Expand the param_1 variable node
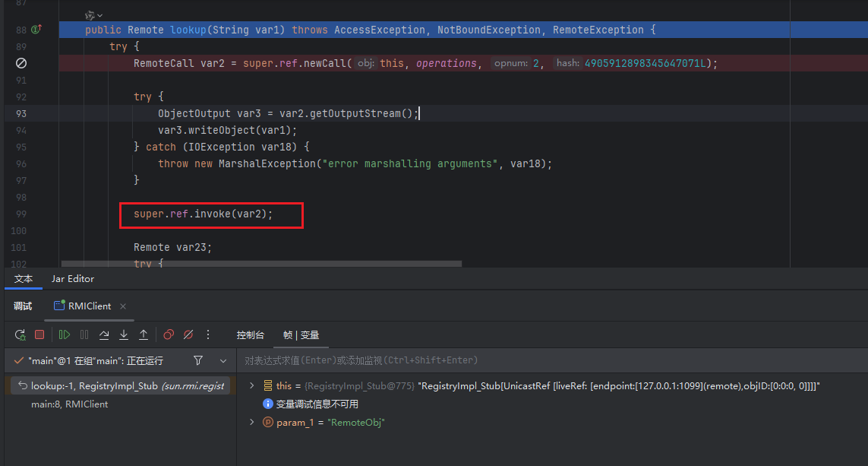868x466 pixels. tap(252, 422)
